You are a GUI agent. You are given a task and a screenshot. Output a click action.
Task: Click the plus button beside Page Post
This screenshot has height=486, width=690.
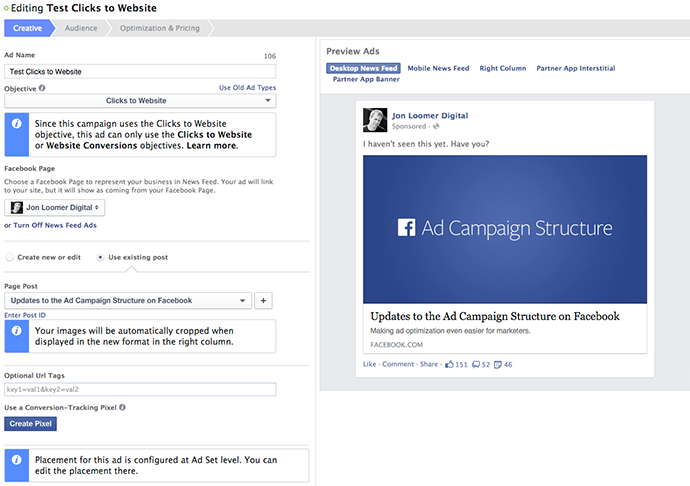[263, 301]
